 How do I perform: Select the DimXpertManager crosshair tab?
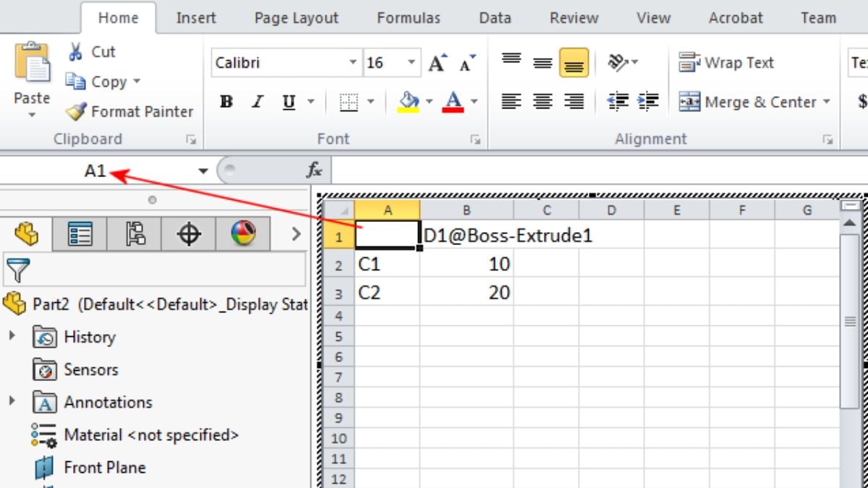click(189, 234)
